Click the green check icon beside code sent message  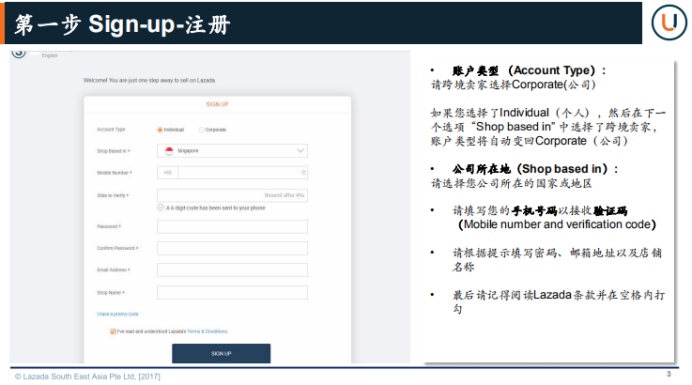[x=161, y=208]
